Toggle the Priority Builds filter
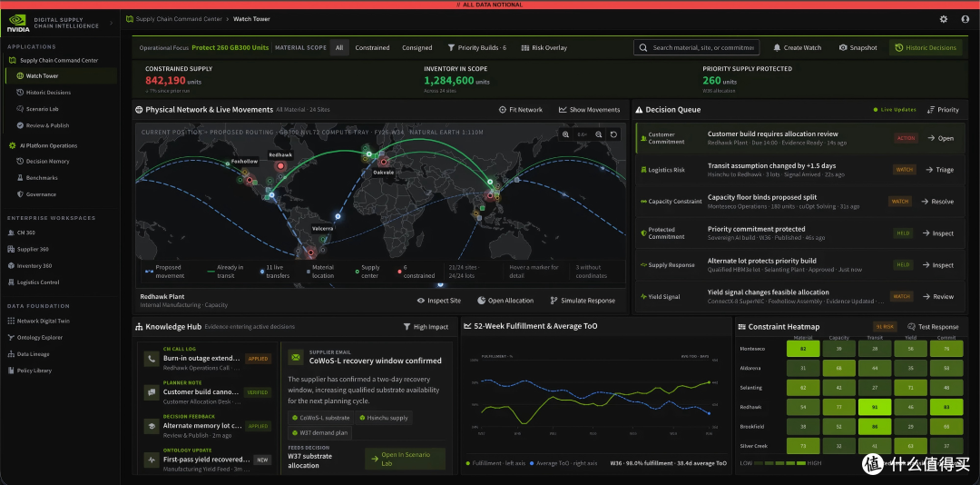This screenshot has width=980, height=485. (x=477, y=47)
